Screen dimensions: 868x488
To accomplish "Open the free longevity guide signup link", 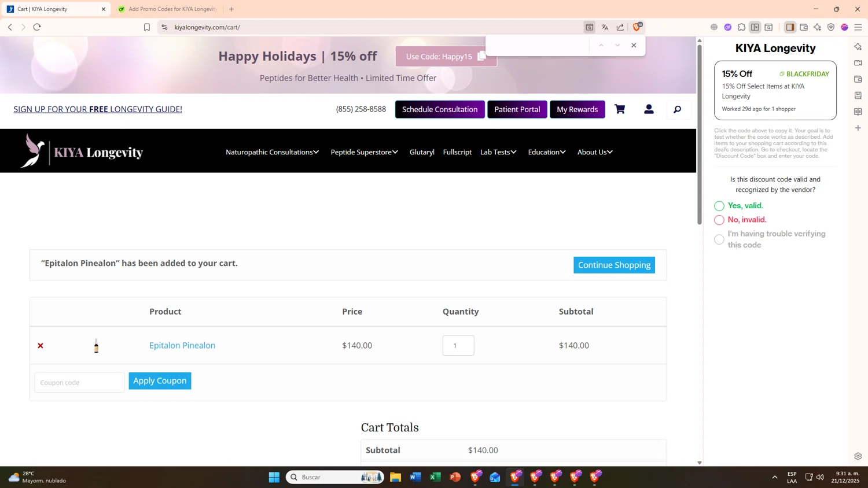I will (98, 109).
